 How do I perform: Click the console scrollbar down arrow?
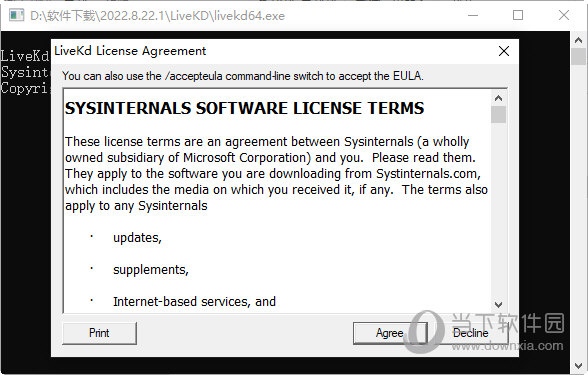point(578,366)
